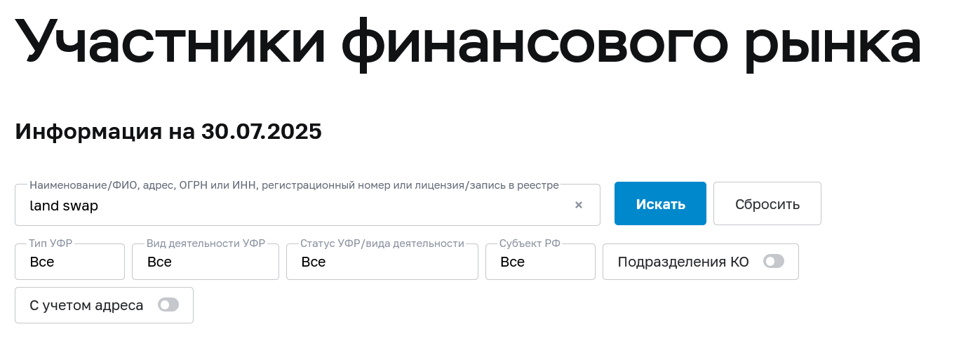
Task: Expand the Субъект РФ region dropdown
Action: [x=539, y=262]
